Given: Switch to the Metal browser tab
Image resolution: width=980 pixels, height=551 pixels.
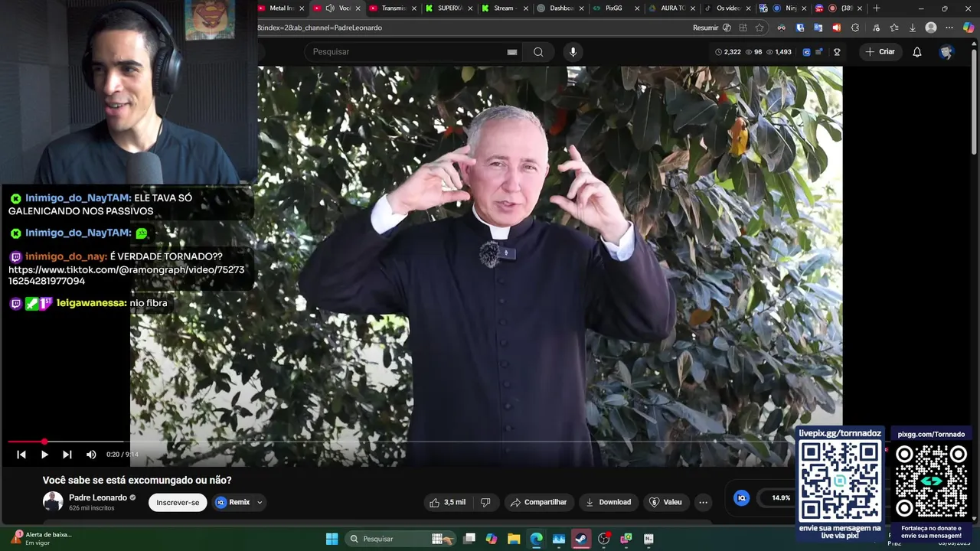Looking at the screenshot, I should click(282, 8).
